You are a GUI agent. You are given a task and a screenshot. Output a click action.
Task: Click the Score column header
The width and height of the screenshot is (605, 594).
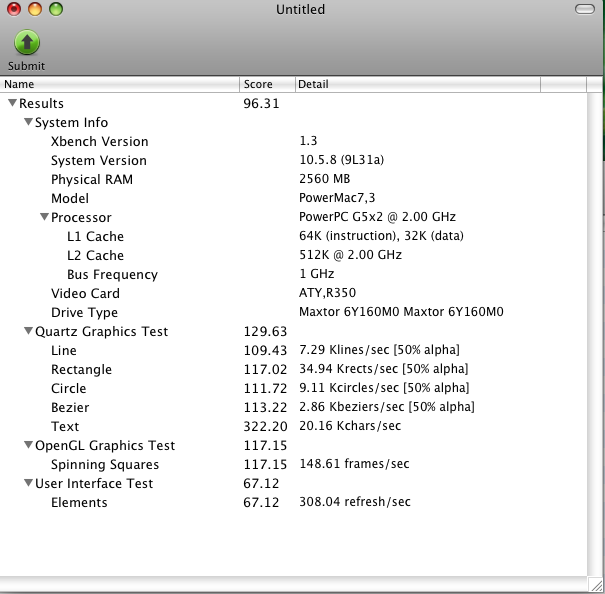pyautogui.click(x=267, y=84)
